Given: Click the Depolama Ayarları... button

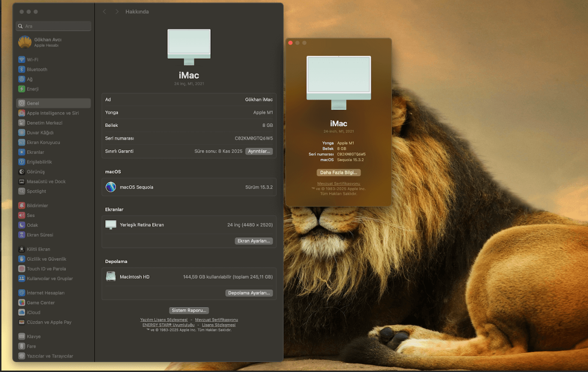Looking at the screenshot, I should coord(249,293).
